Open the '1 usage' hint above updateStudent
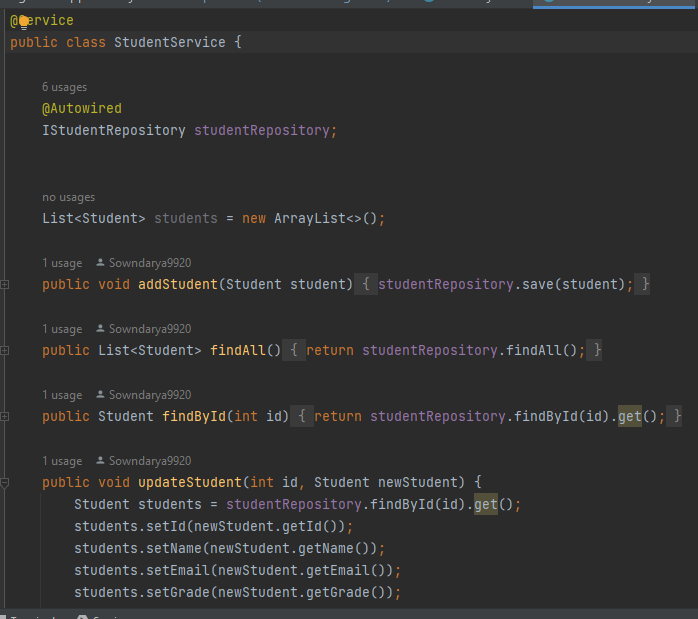The image size is (698, 619). [x=62, y=461]
